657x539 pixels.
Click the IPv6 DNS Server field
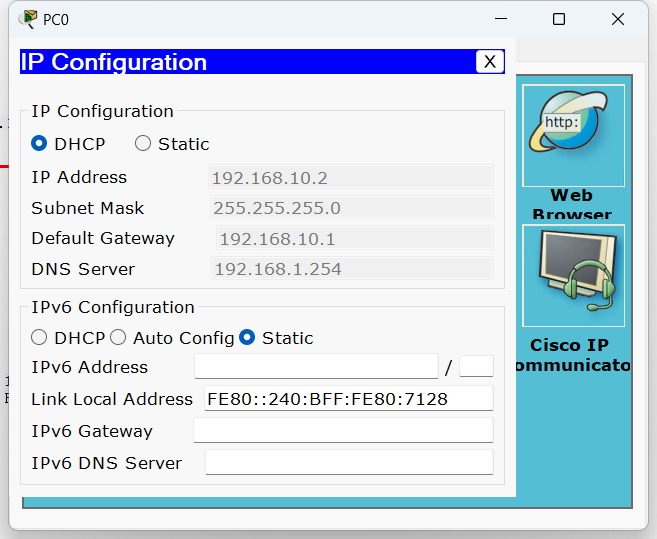point(348,463)
